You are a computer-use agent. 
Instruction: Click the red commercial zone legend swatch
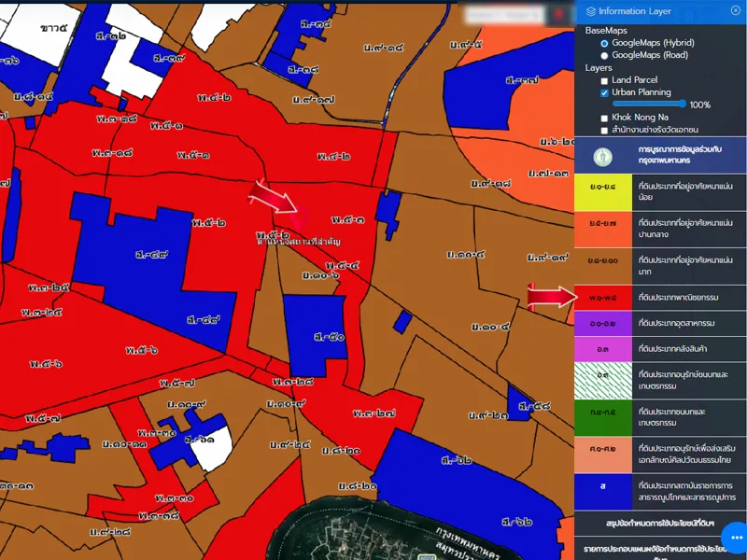(x=602, y=298)
